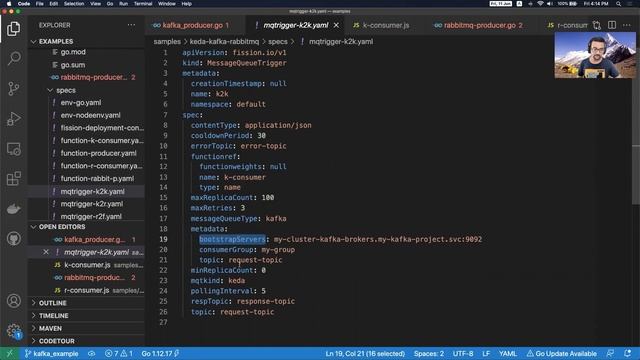Open the Extensions view icon

(13, 179)
